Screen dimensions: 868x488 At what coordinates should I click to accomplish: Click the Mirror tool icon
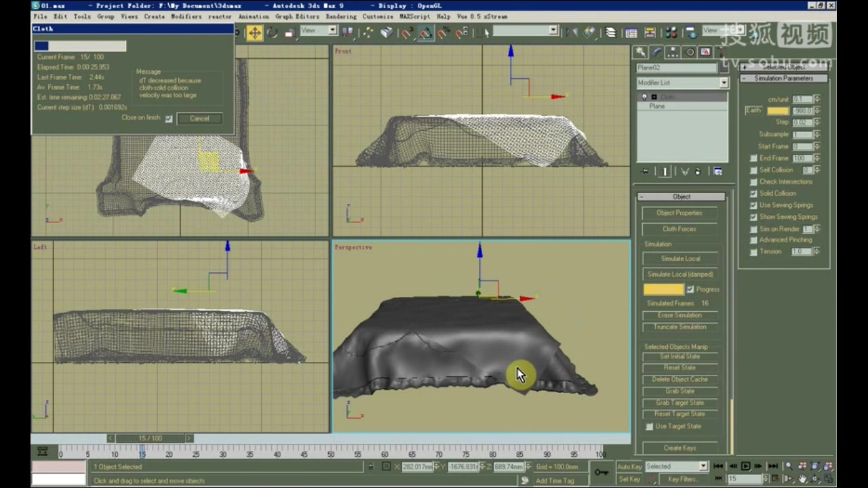(571, 31)
